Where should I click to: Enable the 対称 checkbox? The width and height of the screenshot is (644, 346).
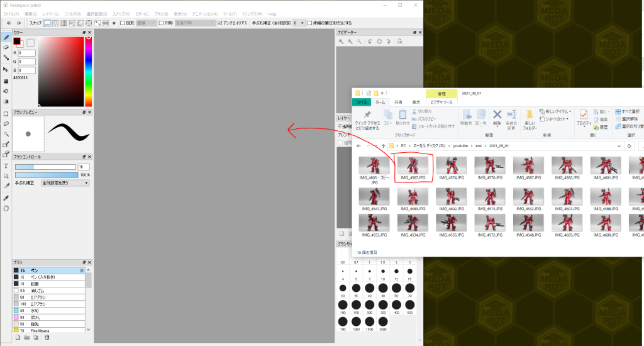(x=161, y=23)
